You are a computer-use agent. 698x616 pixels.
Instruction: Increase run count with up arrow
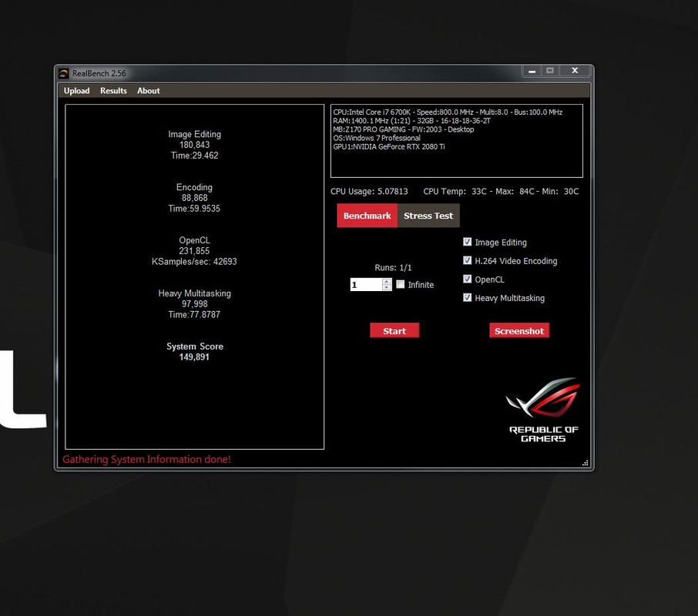pyautogui.click(x=387, y=282)
